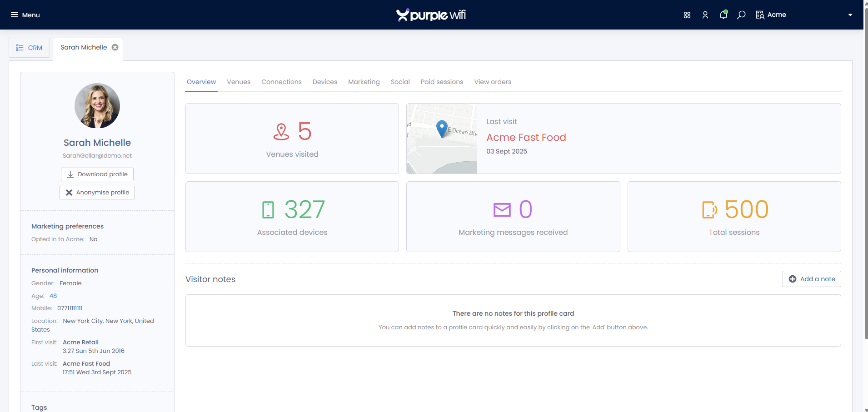Screen dimensions: 868x412
Task: Click the first visit time 3:27 Sun 5th Jun 2016
Action: point(94,351)
